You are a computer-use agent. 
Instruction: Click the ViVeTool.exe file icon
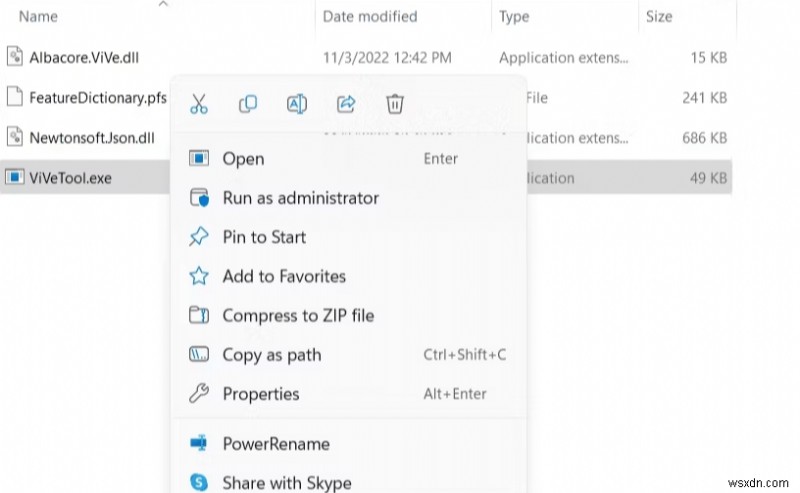point(14,178)
